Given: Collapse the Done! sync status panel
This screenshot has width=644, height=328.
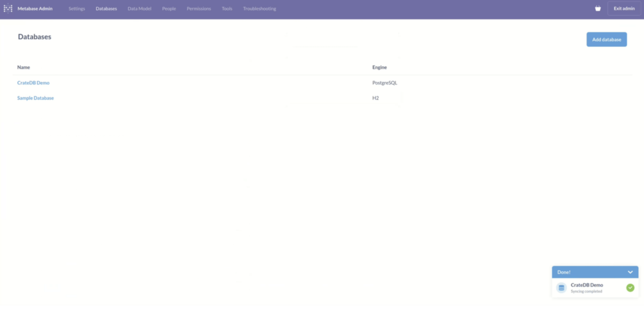Looking at the screenshot, I should tap(630, 272).
